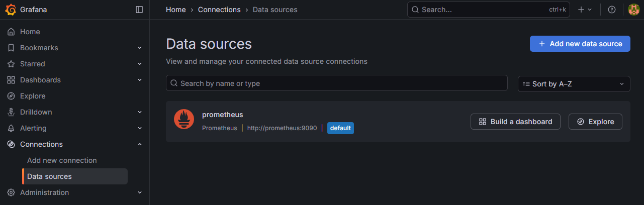Click Add new data source button
Viewport: 644px width, 205px height.
coord(580,44)
